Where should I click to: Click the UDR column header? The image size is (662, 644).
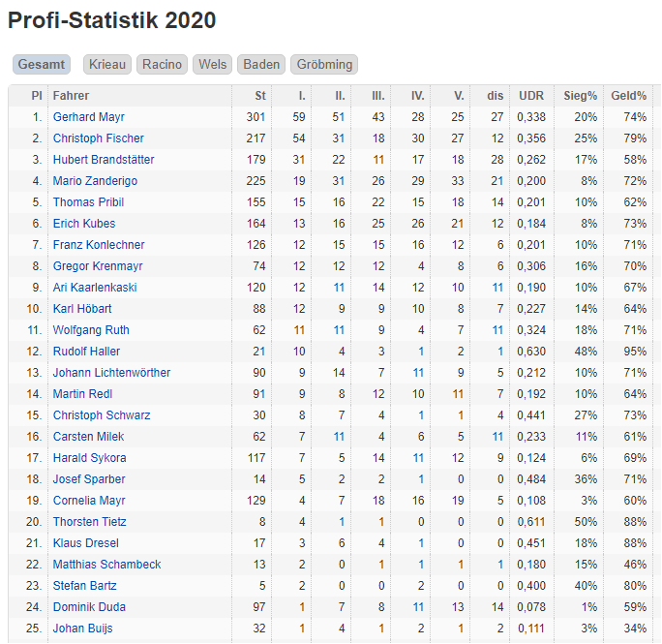(531, 96)
